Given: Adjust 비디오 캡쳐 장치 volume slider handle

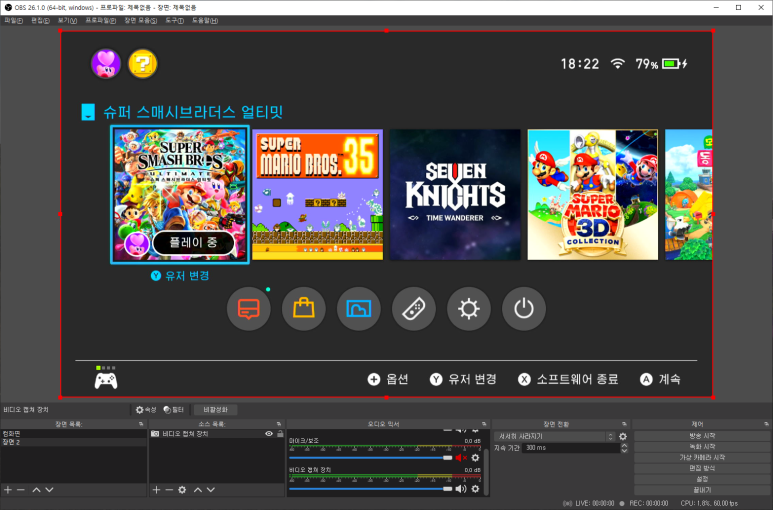Looking at the screenshot, I should pyautogui.click(x=448, y=489).
